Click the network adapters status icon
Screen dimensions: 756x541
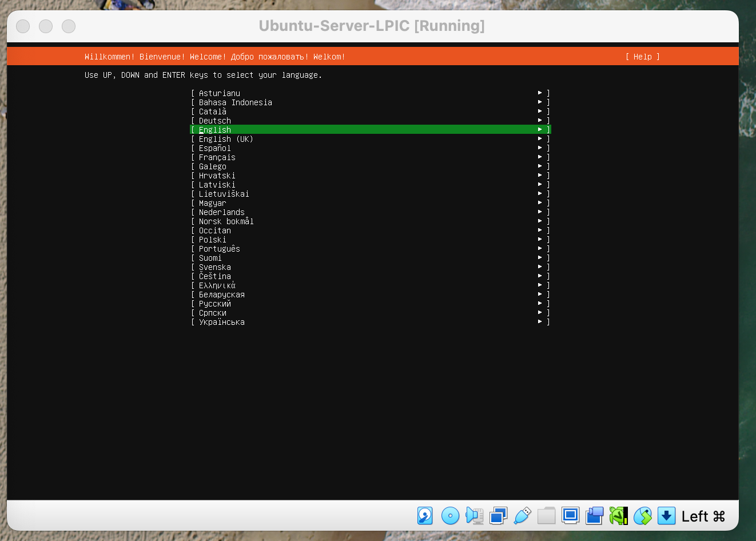click(x=499, y=516)
